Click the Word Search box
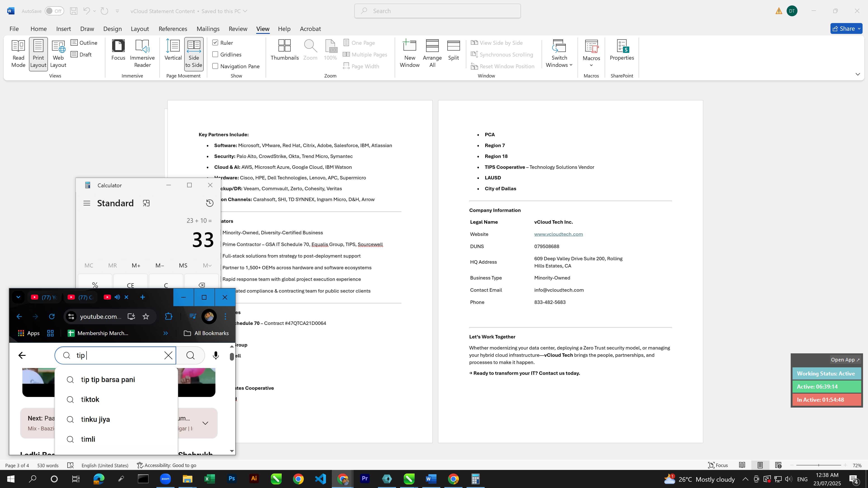Image resolution: width=868 pixels, height=488 pixels. (x=437, y=11)
